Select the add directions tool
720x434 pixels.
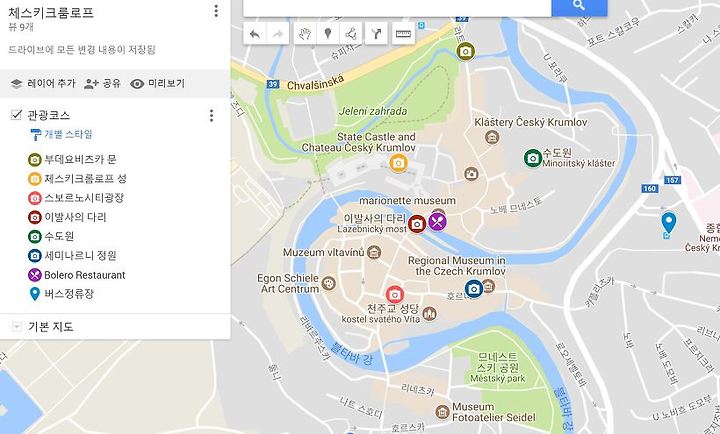click(x=376, y=34)
